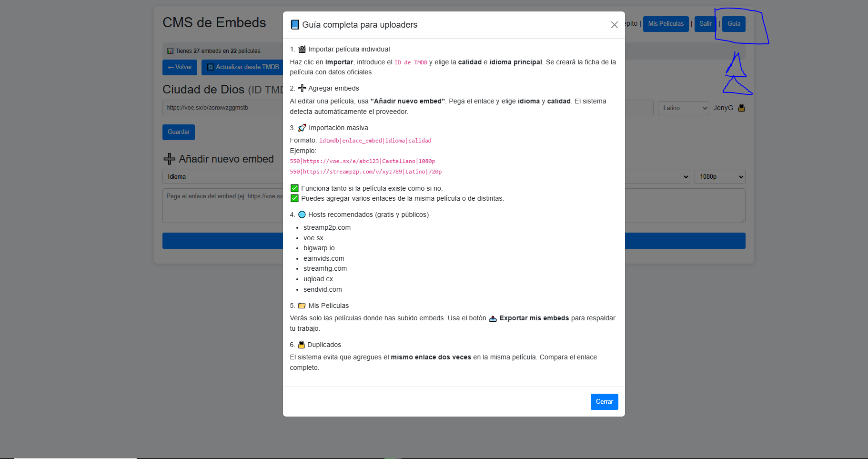Screen dimensions: 868x459
Task: Click the plus icon beside Agregar embeds
Action: click(x=302, y=88)
